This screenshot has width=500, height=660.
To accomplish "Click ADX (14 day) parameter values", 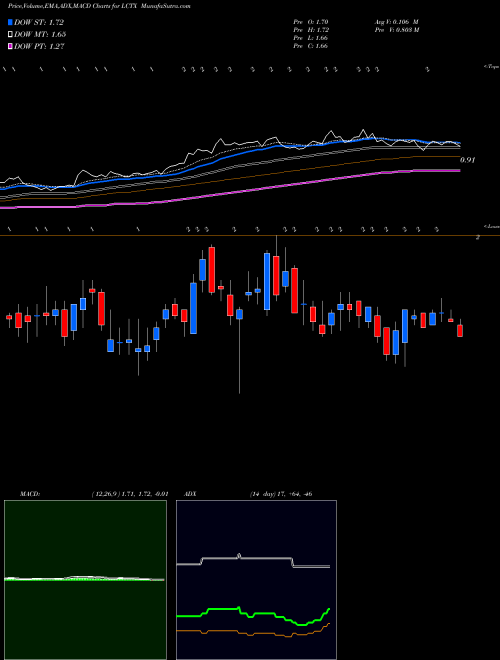I will tap(281, 494).
